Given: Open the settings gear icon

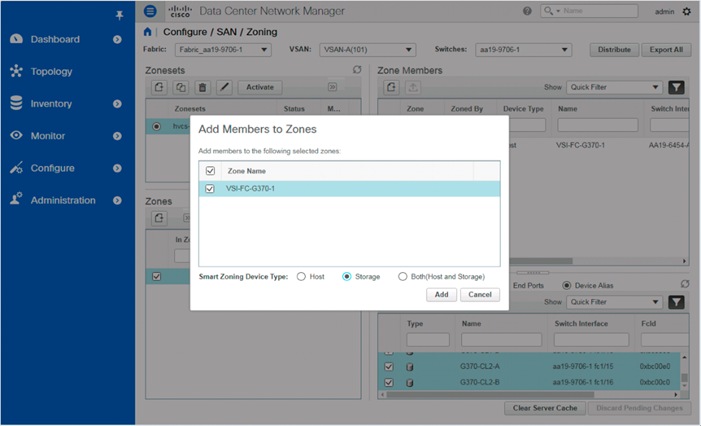Looking at the screenshot, I should 687,11.
